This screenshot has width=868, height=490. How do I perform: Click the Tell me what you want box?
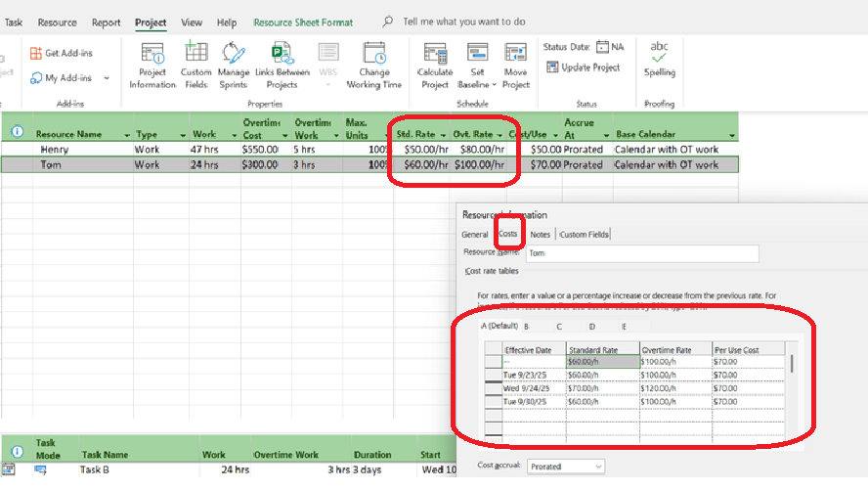tap(464, 22)
